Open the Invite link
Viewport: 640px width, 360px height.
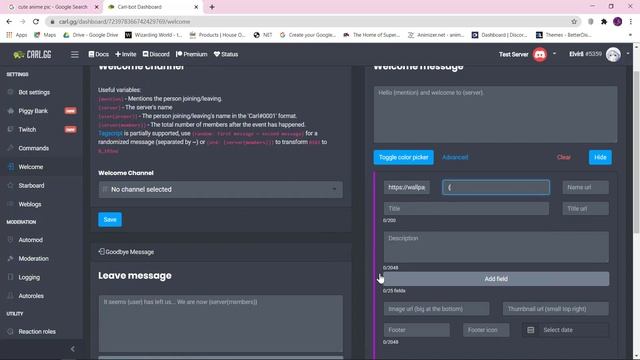pos(125,54)
